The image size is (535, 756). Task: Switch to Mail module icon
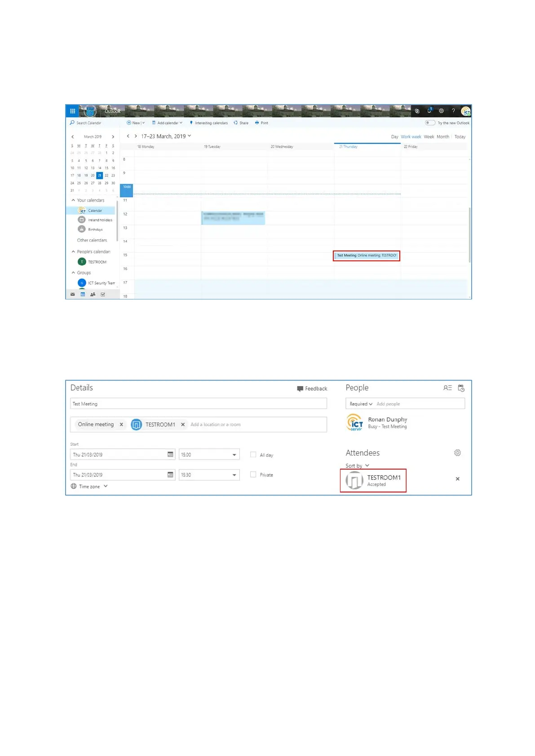(72, 294)
